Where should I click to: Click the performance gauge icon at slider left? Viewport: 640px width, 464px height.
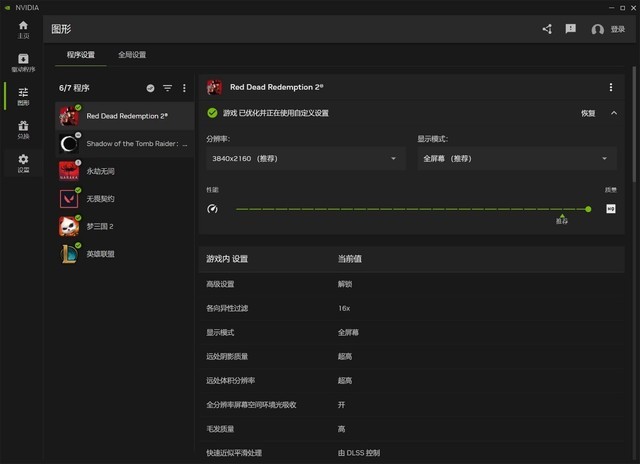click(x=212, y=209)
